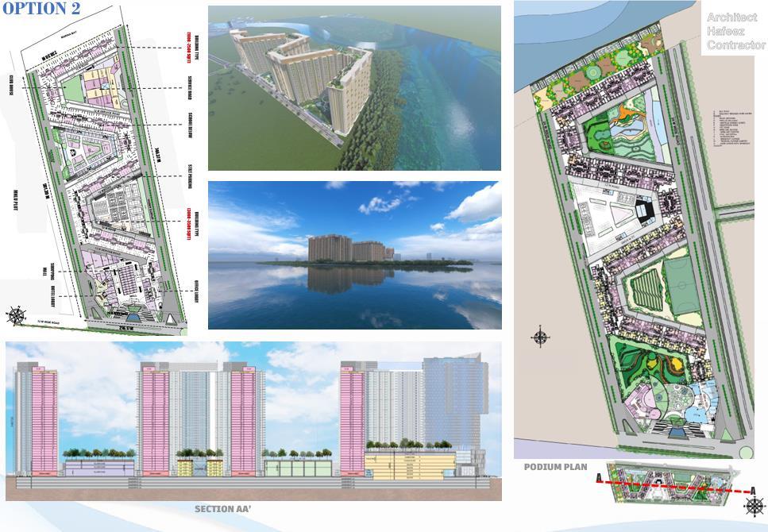
Task: Click the red "3000-3500 SQFT" building type label
Action: click(x=188, y=223)
